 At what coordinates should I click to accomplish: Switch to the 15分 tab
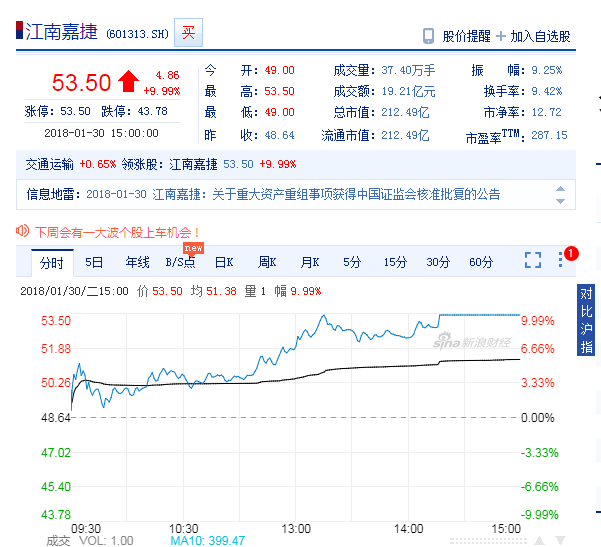395,262
